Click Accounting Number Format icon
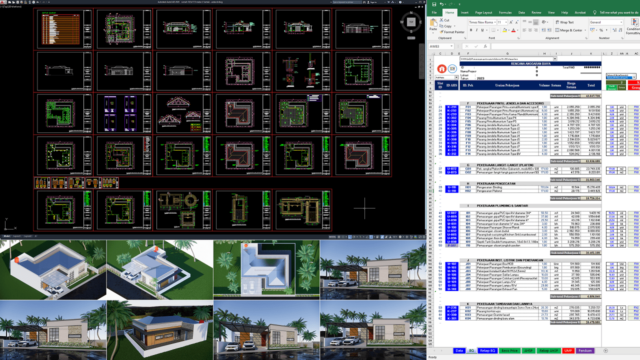This screenshot has width=640, height=360. (592, 30)
